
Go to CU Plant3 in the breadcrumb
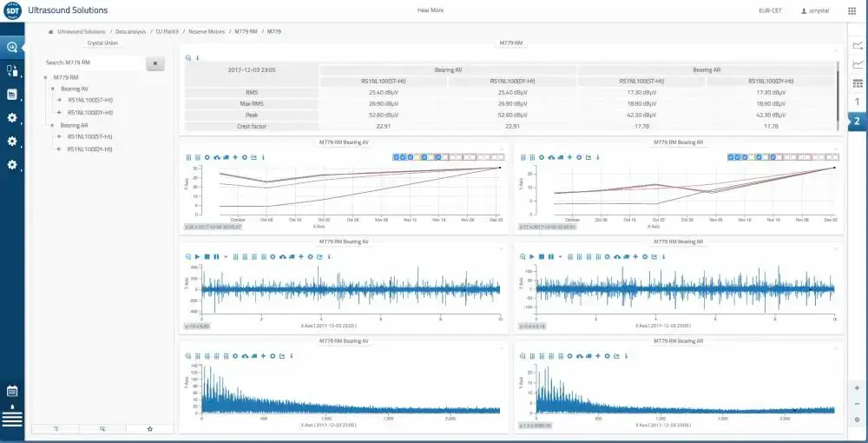click(167, 31)
